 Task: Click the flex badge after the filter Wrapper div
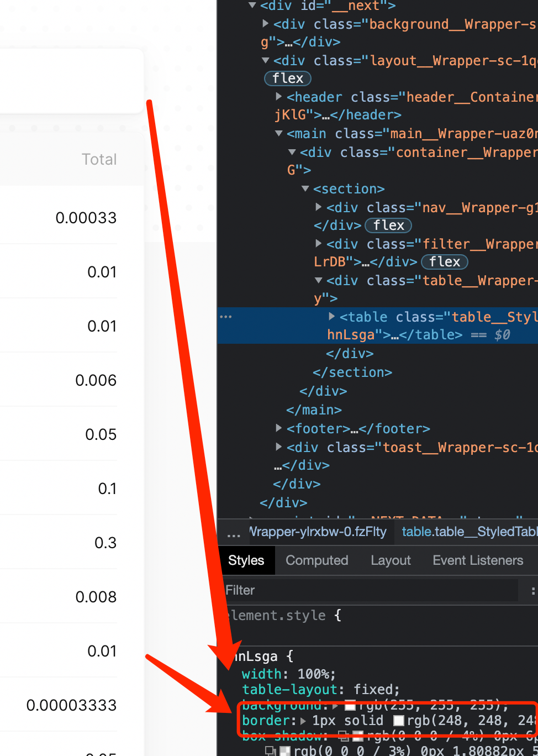[x=445, y=262]
